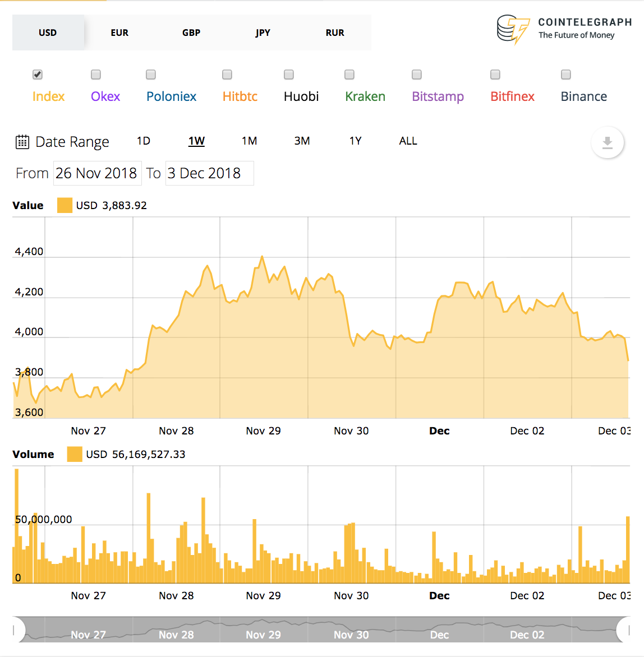644x657 pixels.
Task: Enable the Okex checkbox
Action: [96, 75]
